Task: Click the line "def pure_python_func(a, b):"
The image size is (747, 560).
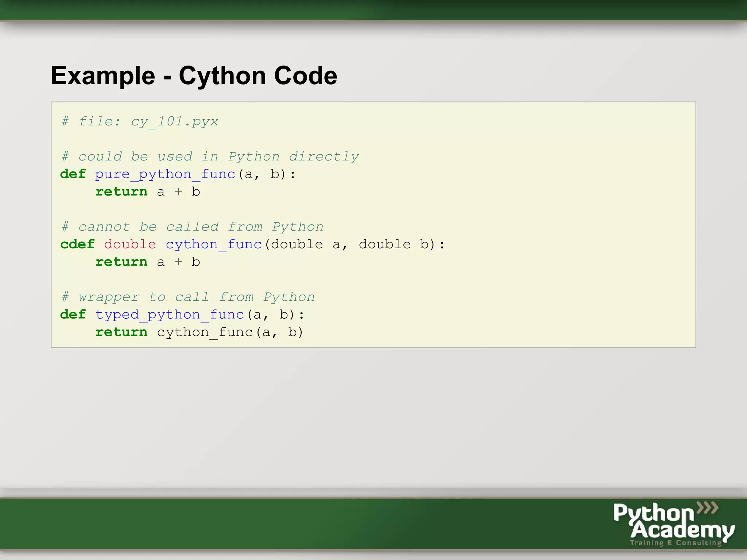Action: click(178, 174)
